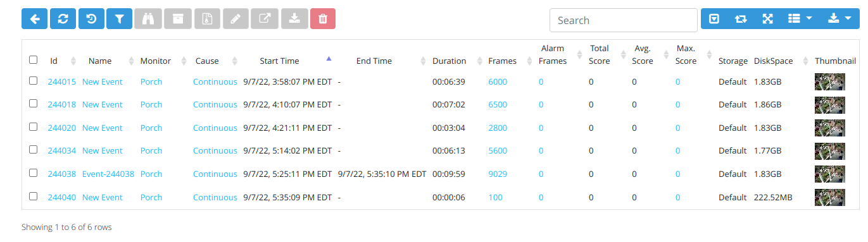Toggle the select-all checkbox in header
This screenshot has width=868, height=242.
pos(34,60)
